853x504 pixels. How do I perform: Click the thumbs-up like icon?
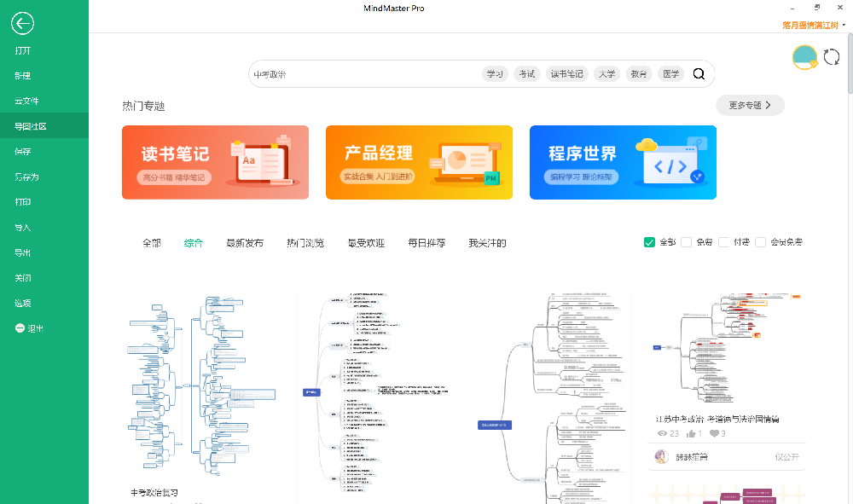click(691, 433)
